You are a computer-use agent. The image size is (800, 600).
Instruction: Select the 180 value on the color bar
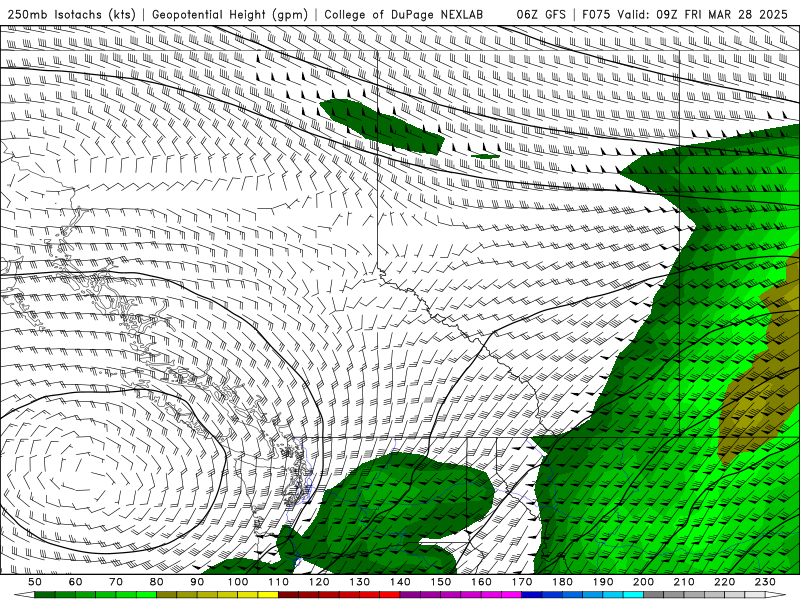[563, 582]
